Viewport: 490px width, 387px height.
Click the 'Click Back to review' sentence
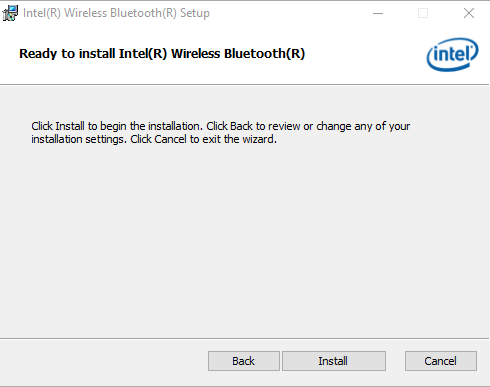308,126
